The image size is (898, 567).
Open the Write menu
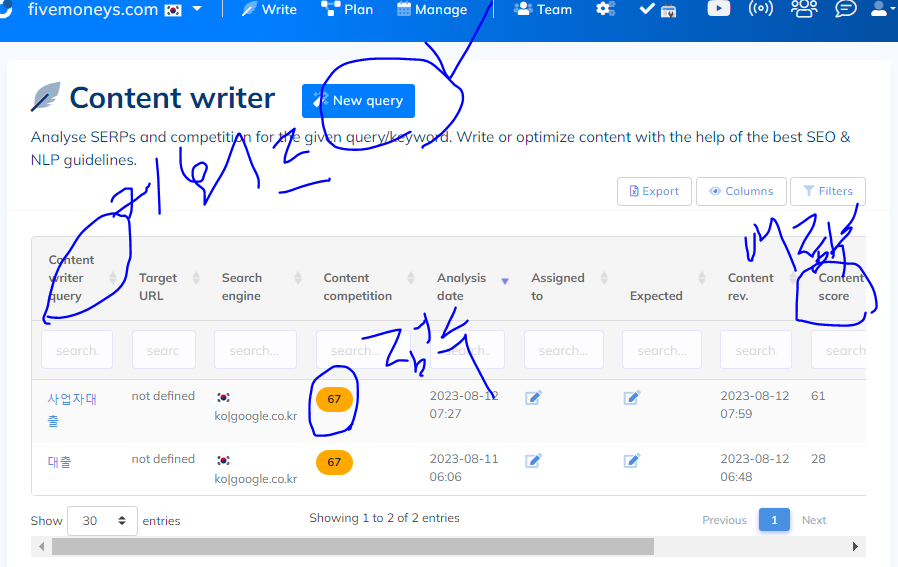[269, 9]
